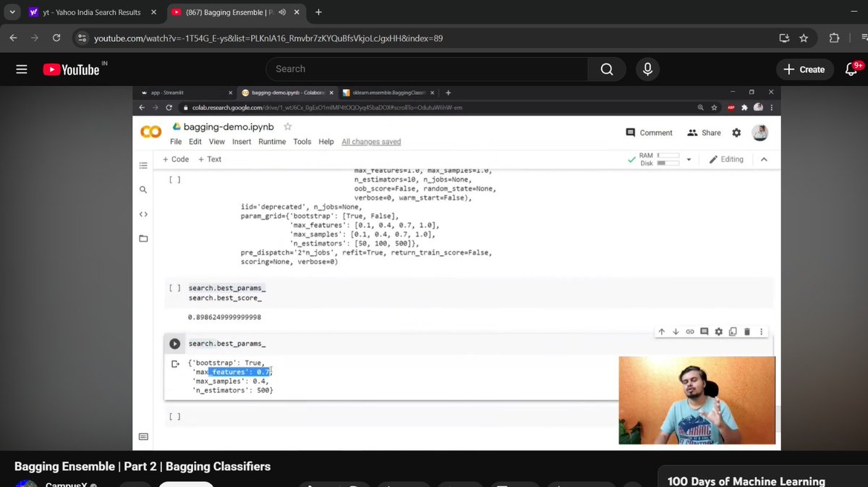Click the RAM usage bar in video
The width and height of the screenshot is (868, 487).
point(668,156)
